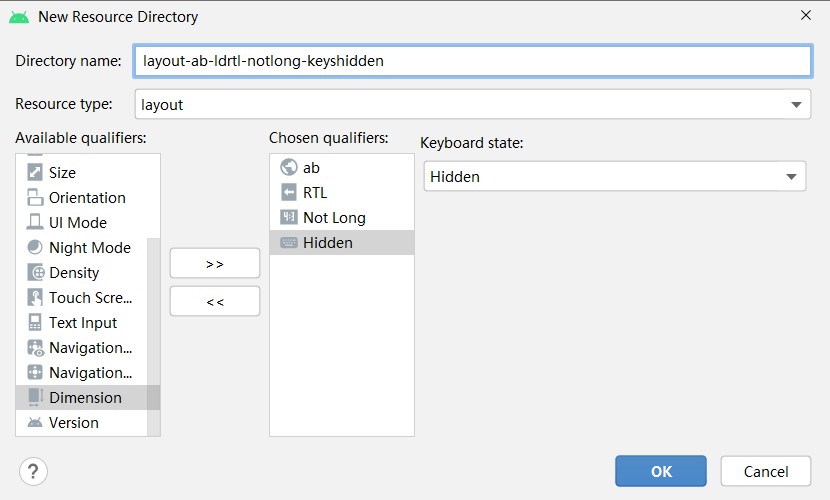Confirm with the OK button
Viewport: 830px width, 500px height.
(661, 471)
